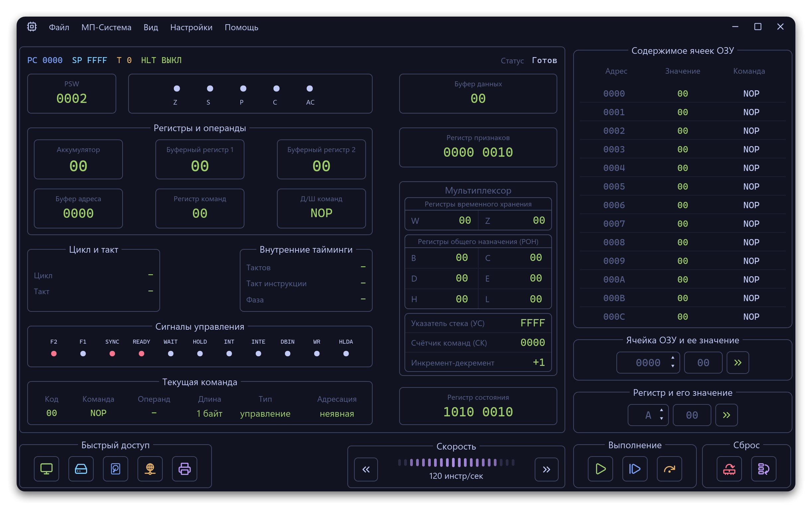Click the Z flag indicator
The width and height of the screenshot is (812, 508).
click(177, 88)
